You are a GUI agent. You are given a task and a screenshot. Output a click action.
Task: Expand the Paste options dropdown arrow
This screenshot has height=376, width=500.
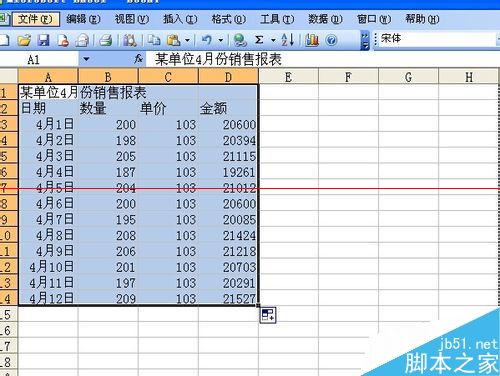(x=187, y=40)
